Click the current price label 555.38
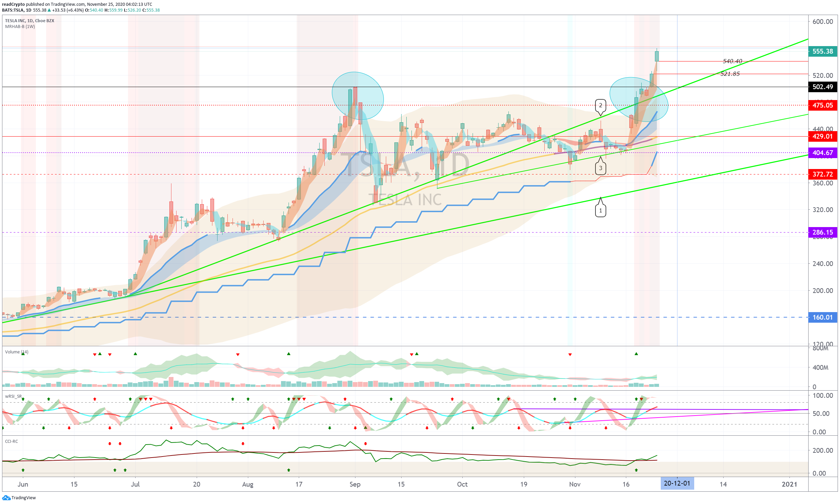The height and width of the screenshot is (504, 840). tap(823, 51)
